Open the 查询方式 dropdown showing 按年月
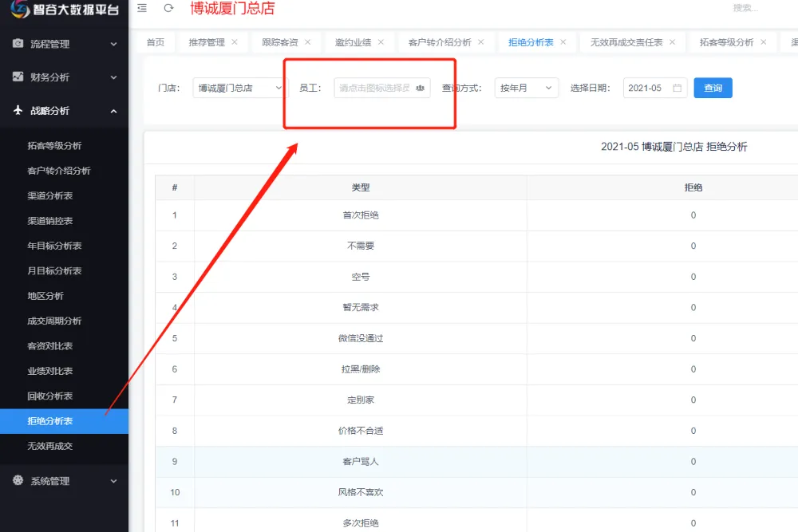Viewport: 798px width, 532px height. click(527, 89)
